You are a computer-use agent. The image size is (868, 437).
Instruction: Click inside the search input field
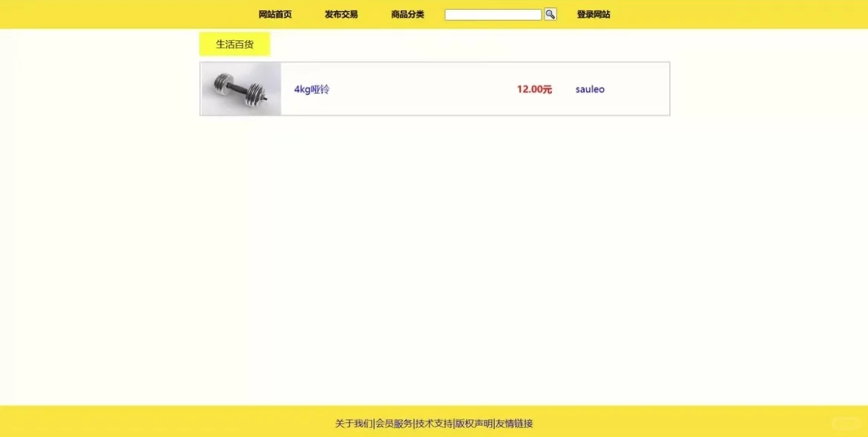492,13
